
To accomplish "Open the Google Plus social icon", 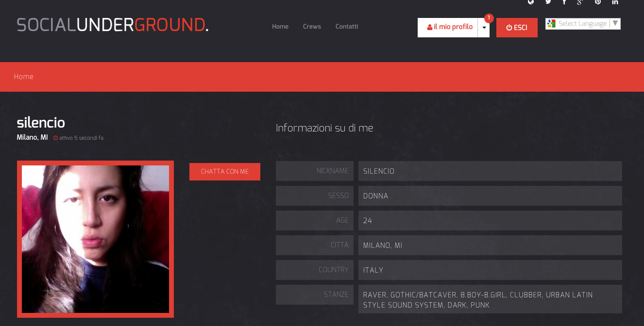I will point(580,2).
